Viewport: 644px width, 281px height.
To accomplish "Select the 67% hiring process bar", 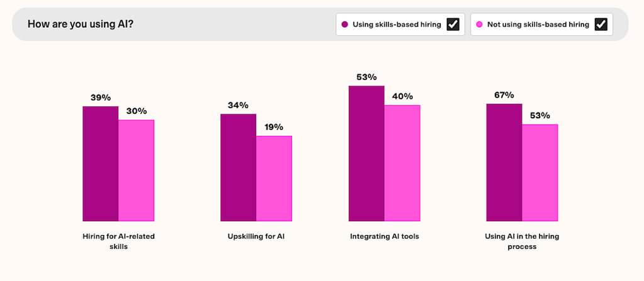I will click(x=504, y=162).
